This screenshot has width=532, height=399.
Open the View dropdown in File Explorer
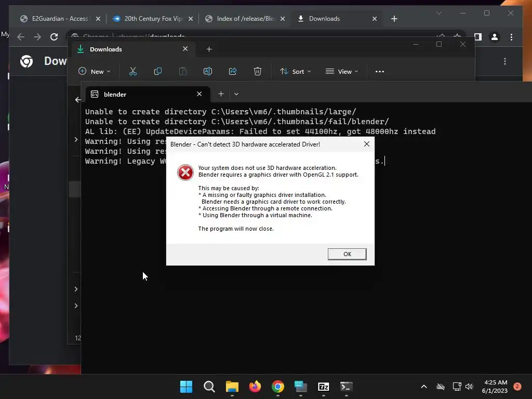click(x=342, y=71)
